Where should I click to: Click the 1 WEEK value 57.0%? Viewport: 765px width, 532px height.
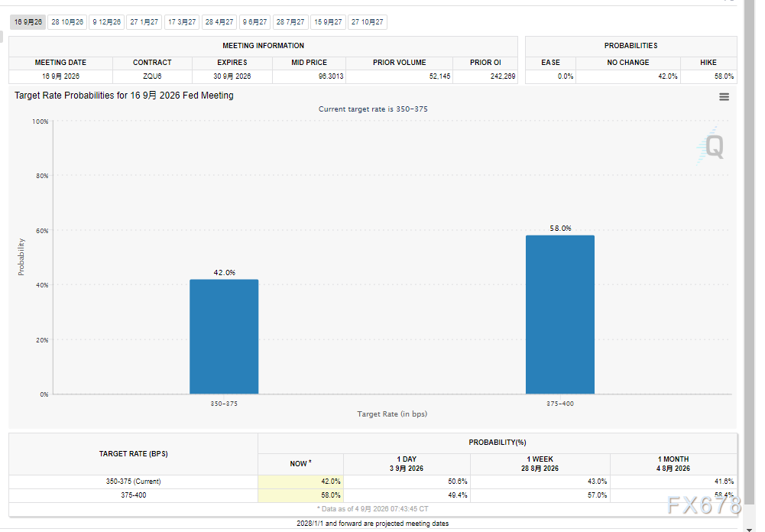[x=597, y=495]
